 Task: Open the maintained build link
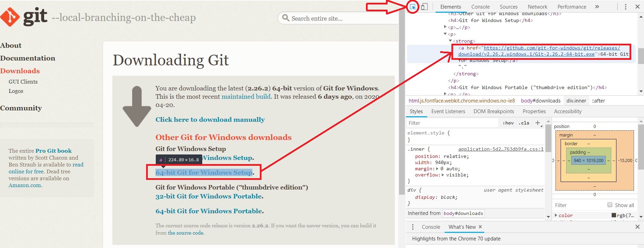point(246,97)
